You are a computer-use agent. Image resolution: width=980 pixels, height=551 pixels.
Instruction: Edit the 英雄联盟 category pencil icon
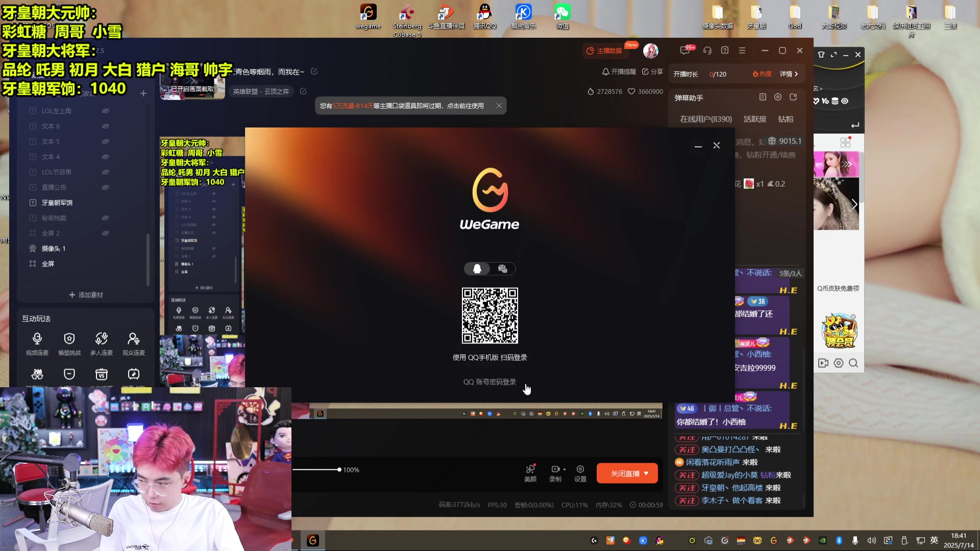pos(303,91)
